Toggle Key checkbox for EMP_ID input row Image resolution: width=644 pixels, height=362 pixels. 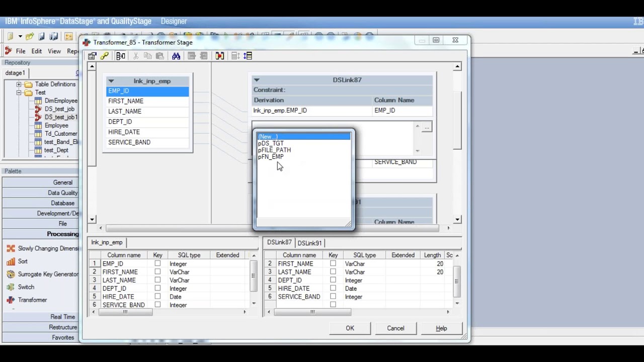[x=157, y=263]
